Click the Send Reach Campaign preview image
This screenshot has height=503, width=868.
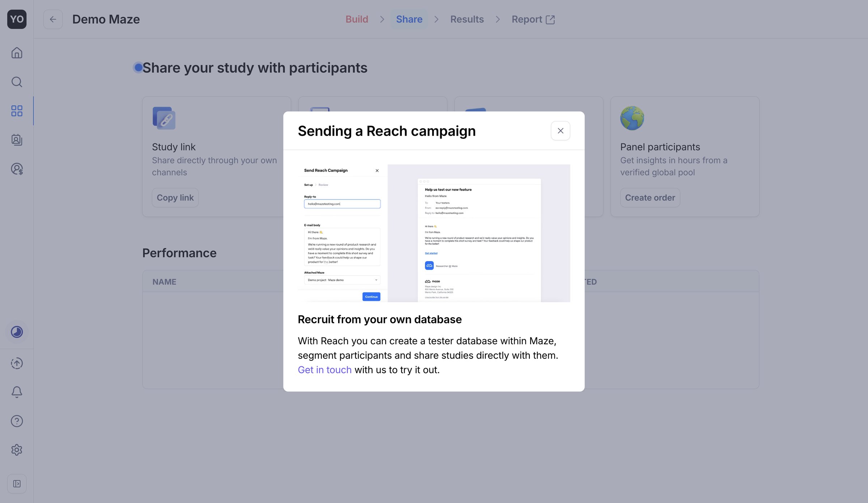coord(434,233)
